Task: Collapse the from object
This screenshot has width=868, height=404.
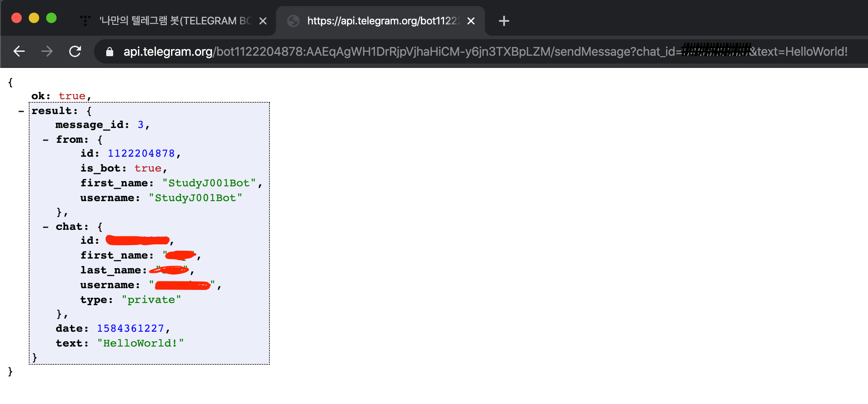Action: pyautogui.click(x=46, y=140)
